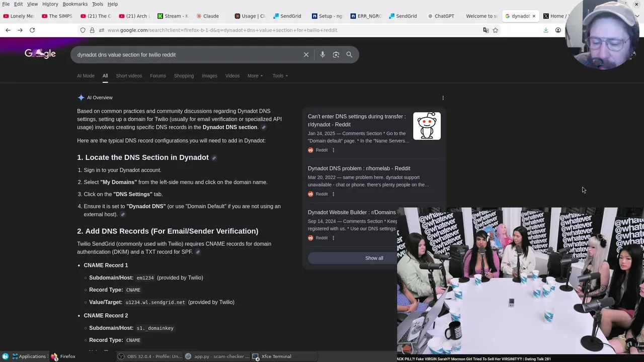Open AI Overview options three-dot menu
Viewport: 644px width, 362px height.
click(x=443, y=98)
